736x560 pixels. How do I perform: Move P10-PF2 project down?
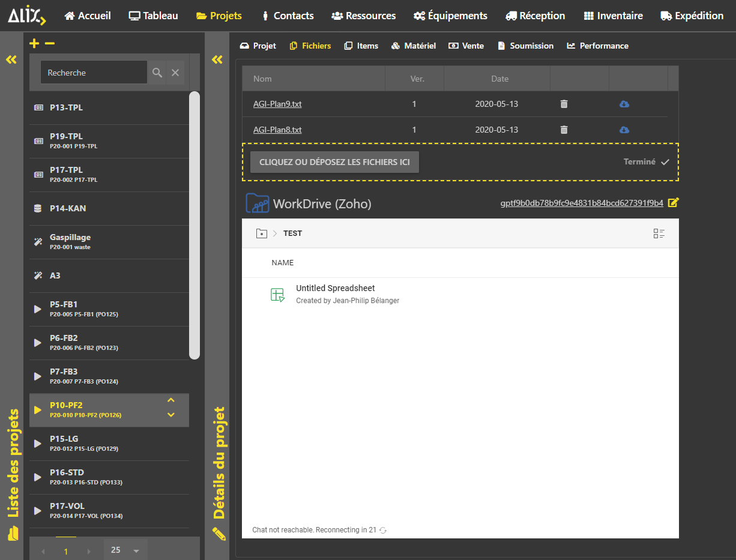[171, 415]
